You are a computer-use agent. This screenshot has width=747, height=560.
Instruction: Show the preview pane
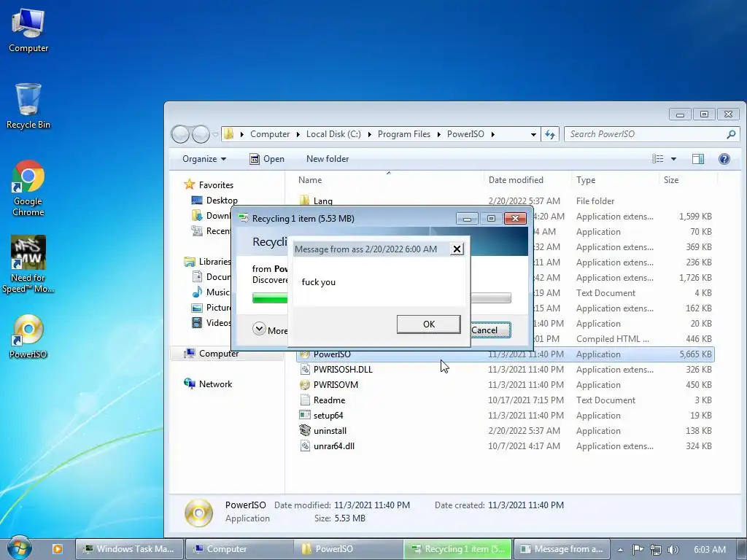click(x=698, y=159)
